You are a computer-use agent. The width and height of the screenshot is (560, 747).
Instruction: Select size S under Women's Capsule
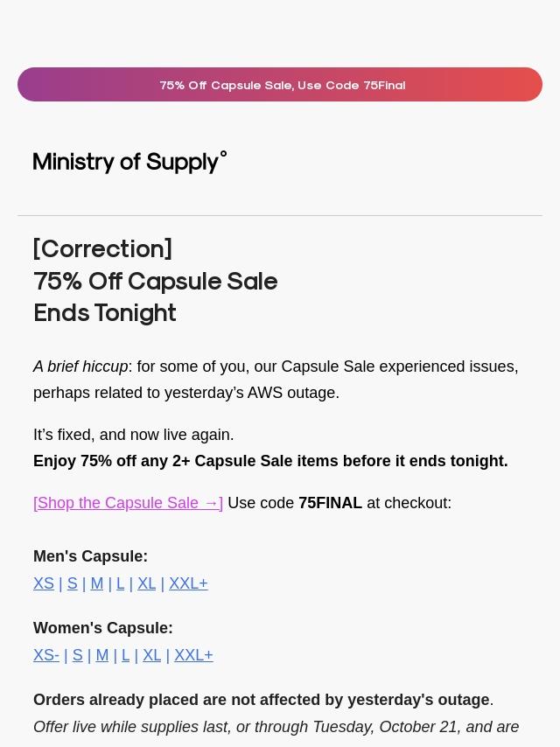(x=78, y=655)
